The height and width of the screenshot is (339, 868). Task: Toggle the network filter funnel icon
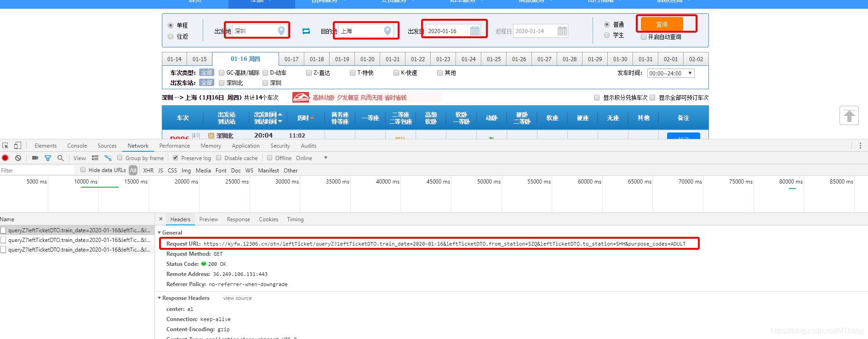[x=48, y=158]
